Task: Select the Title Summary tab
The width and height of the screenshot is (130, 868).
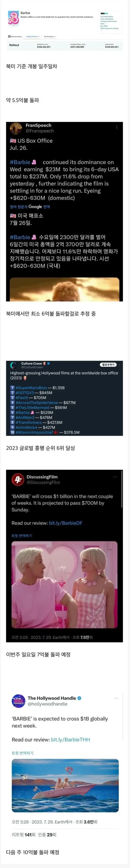Action: pyautogui.click(x=15, y=36)
